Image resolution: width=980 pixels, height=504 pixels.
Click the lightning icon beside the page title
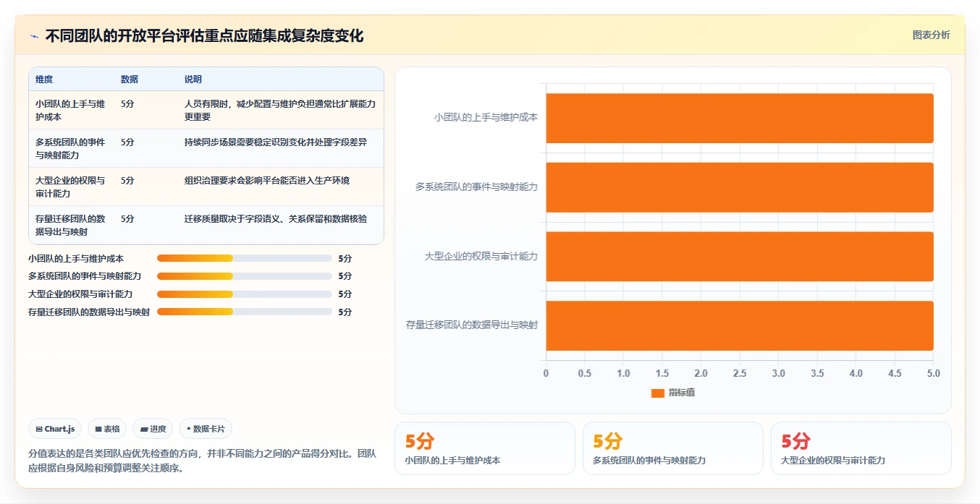click(x=34, y=36)
